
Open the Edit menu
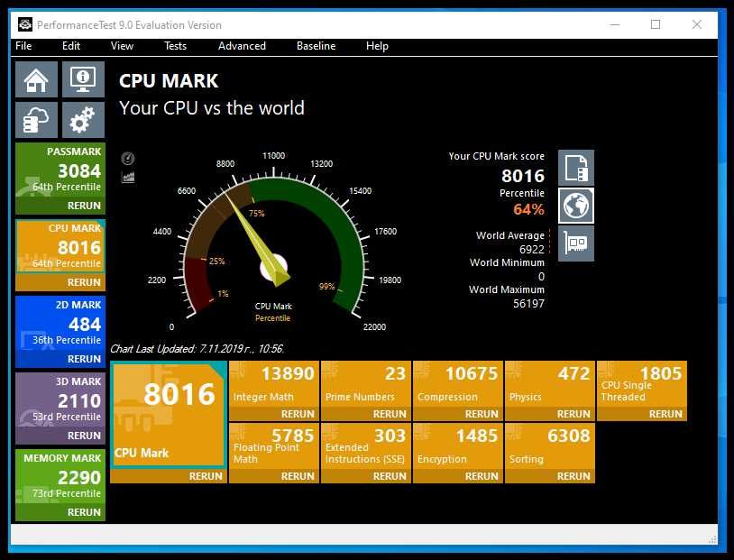pos(71,46)
